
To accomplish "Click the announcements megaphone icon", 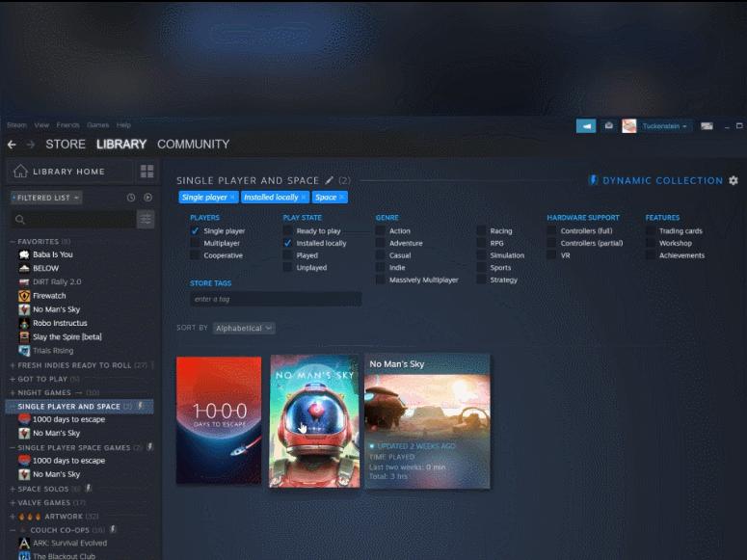I will click(x=585, y=126).
